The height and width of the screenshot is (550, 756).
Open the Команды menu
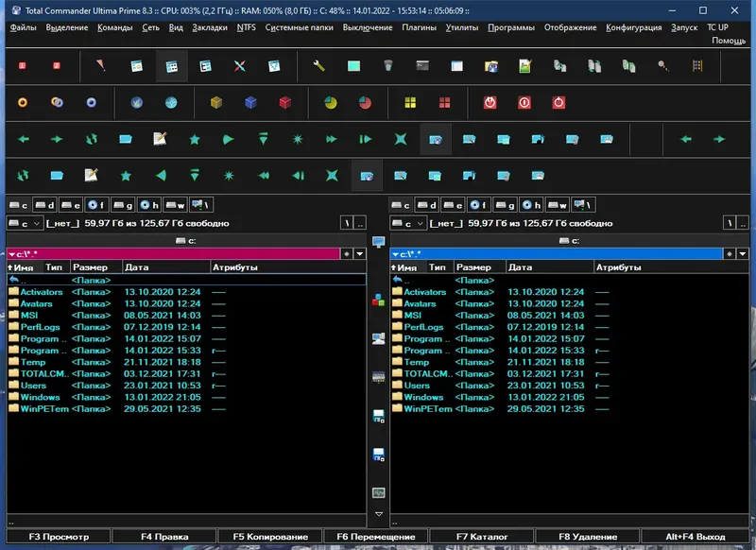[114, 27]
